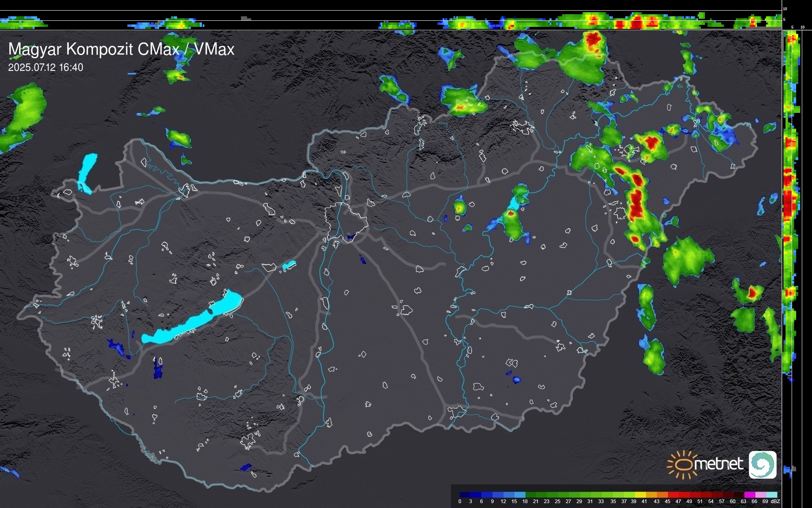Image resolution: width=812 pixels, height=508 pixels.
Task: Click the darkest blue 0 dBZ swatch
Action: click(x=465, y=495)
